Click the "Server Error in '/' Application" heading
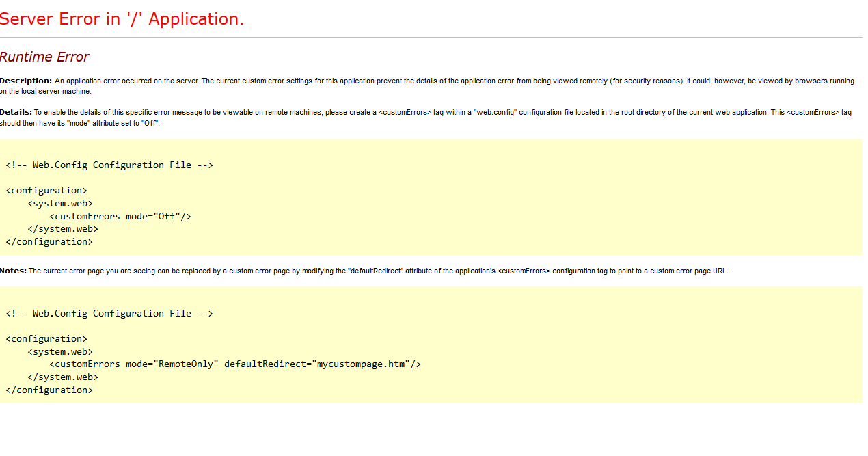This screenshot has height=456, width=868. point(122,19)
